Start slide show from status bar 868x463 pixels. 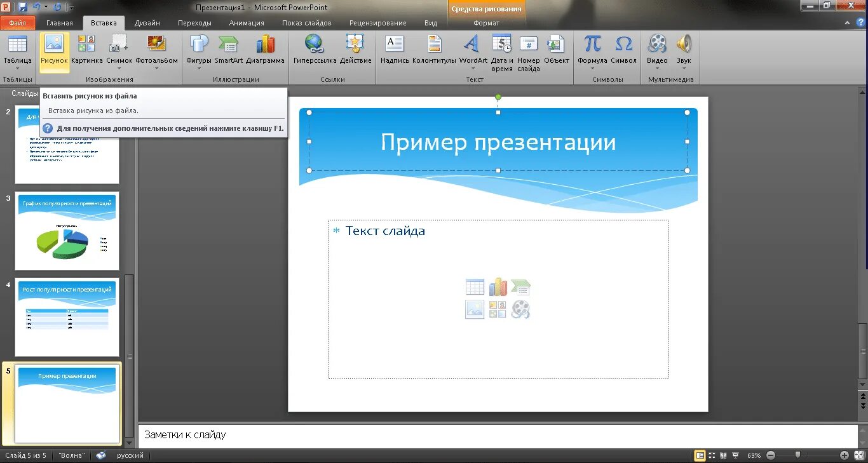735,455
